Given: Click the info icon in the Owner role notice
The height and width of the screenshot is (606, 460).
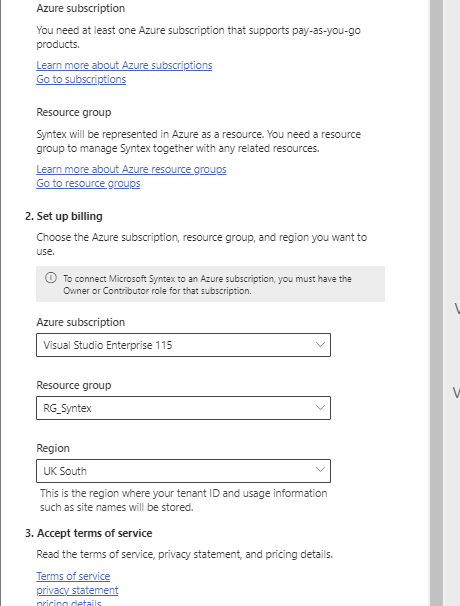Looking at the screenshot, I should point(51,278).
